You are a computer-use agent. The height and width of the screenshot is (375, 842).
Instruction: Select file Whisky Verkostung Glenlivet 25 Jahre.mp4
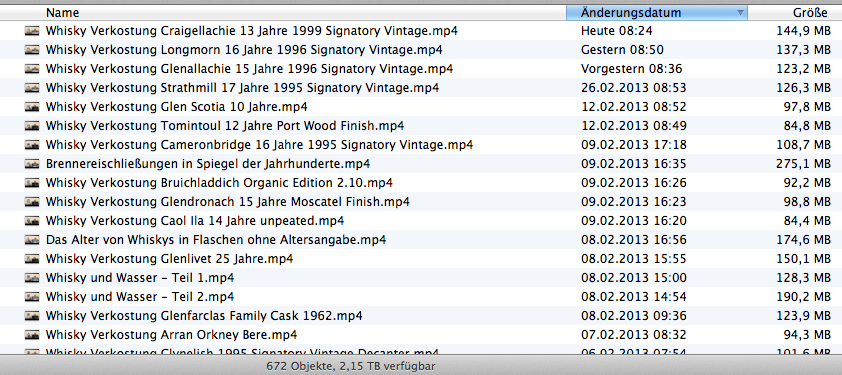(169, 259)
